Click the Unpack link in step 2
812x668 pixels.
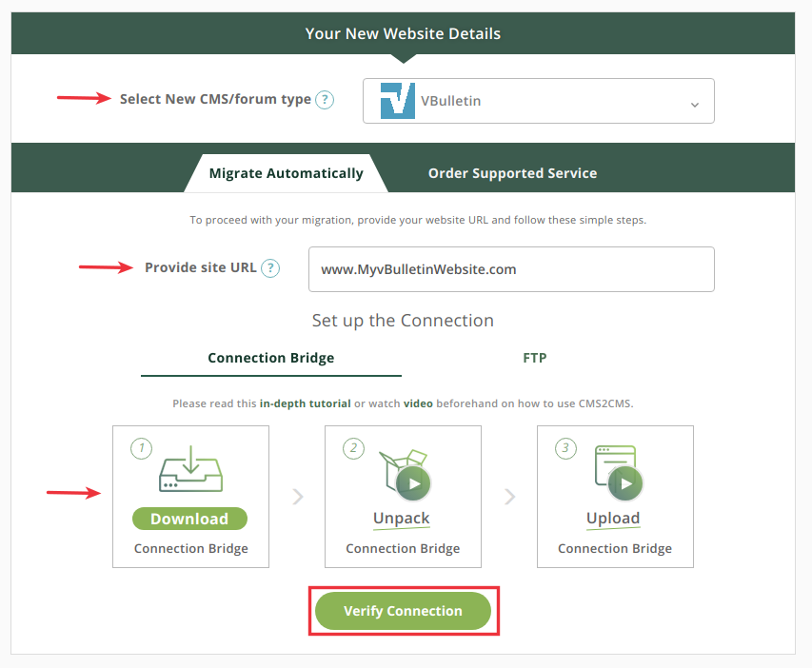point(402,519)
